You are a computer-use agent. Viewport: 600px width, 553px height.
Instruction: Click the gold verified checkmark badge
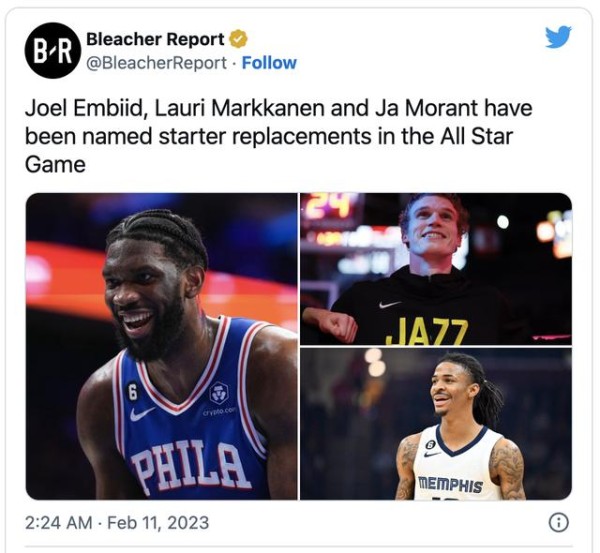[x=238, y=39]
